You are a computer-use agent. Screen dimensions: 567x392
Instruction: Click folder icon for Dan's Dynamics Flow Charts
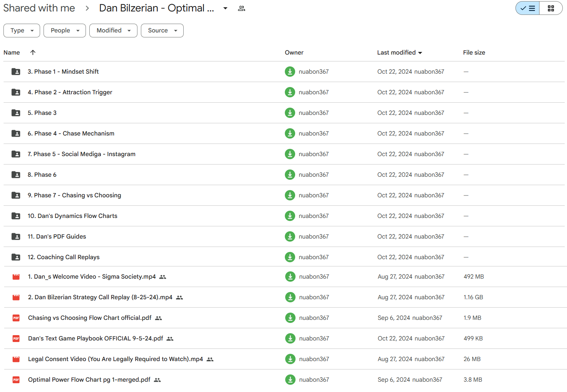point(16,216)
